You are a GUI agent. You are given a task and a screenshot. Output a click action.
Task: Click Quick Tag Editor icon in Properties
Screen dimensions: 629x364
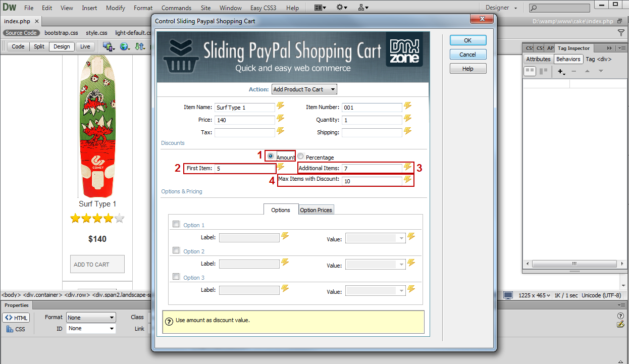[x=620, y=324]
